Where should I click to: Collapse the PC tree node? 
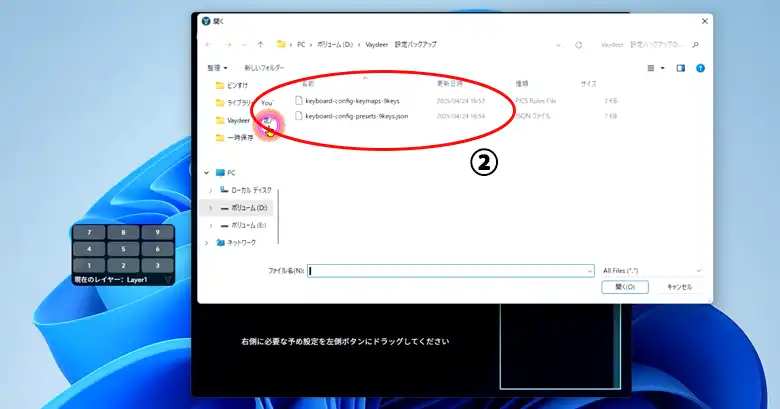click(x=206, y=173)
